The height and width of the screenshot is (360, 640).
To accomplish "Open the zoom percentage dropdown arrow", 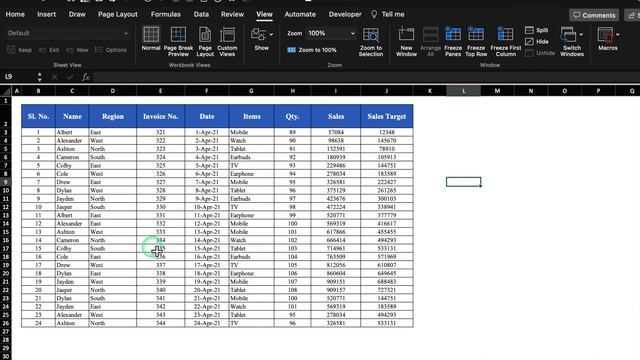I will [x=353, y=33].
